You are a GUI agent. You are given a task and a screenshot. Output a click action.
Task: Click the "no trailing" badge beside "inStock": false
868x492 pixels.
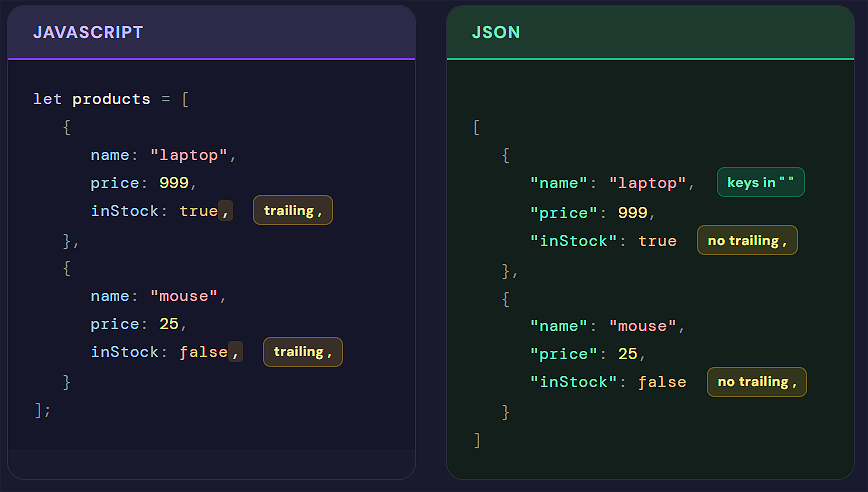pos(756,382)
